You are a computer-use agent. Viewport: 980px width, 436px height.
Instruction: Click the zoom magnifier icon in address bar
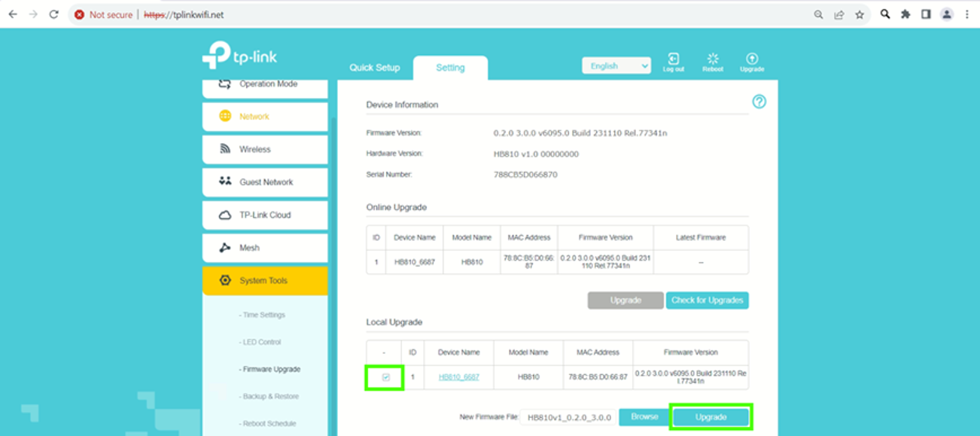click(818, 14)
